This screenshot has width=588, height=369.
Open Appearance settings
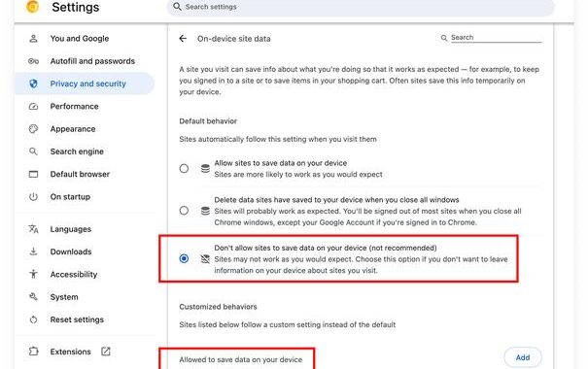[x=73, y=129]
